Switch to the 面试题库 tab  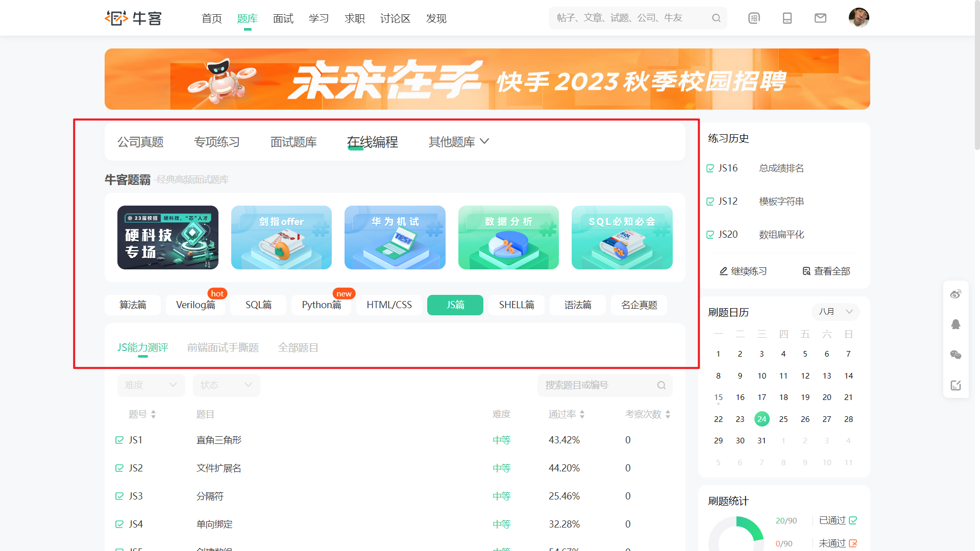click(x=293, y=141)
